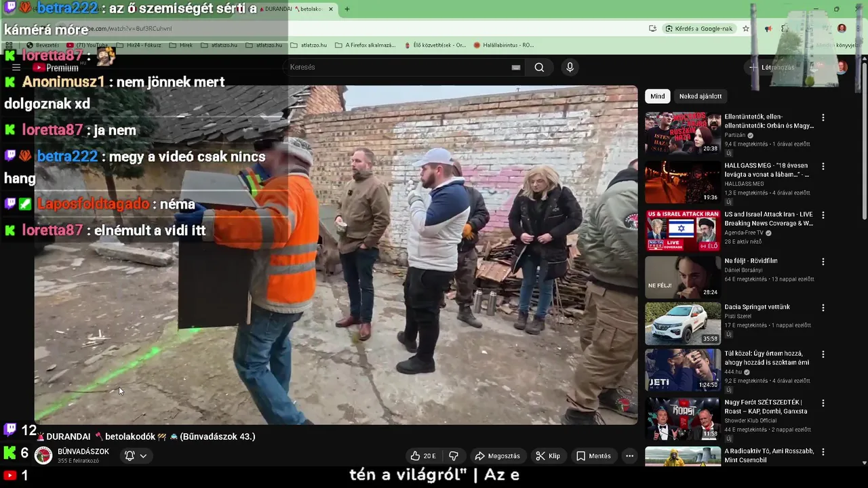Open the Halállabirintus - RO bookmark
The image size is (868, 488).
pyautogui.click(x=504, y=45)
